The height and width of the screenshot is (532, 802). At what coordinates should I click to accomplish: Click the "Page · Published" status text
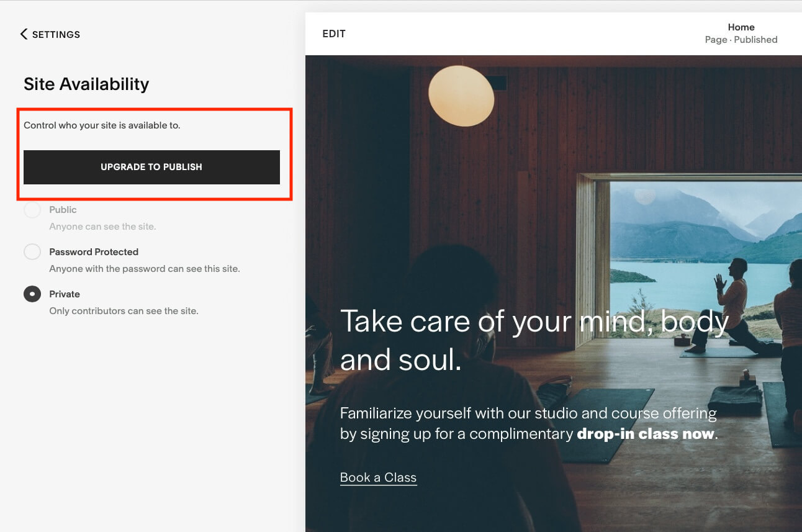741,40
